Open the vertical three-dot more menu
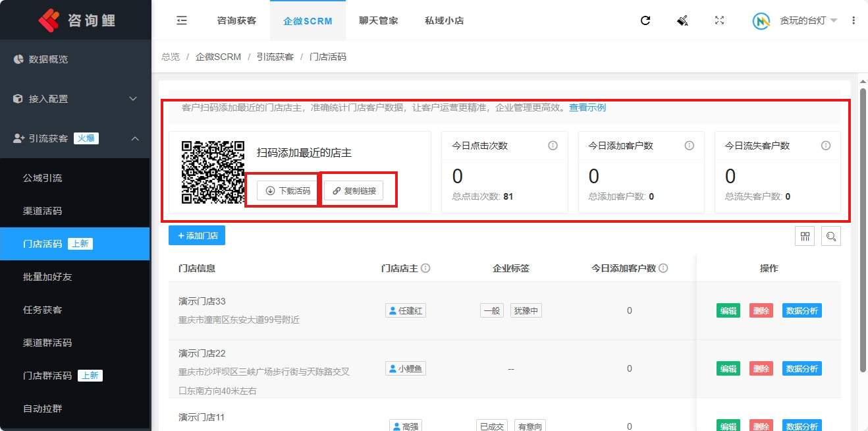 click(854, 20)
